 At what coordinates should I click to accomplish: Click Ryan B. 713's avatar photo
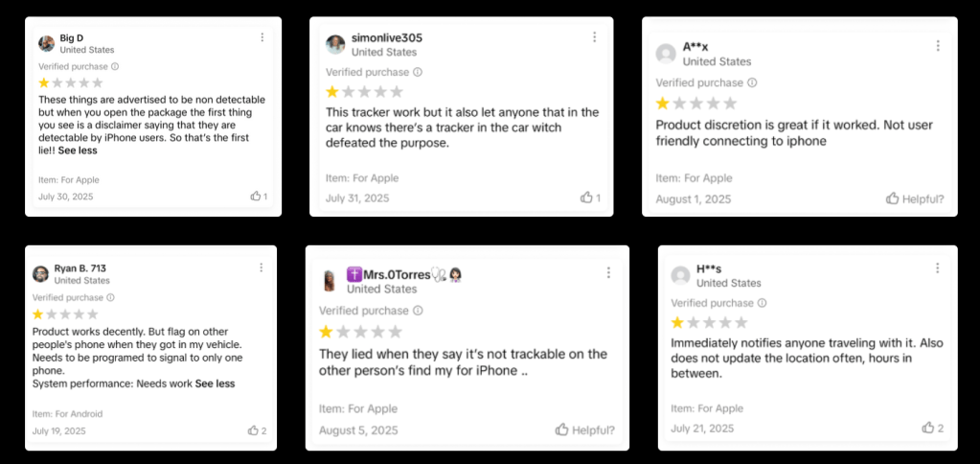[x=40, y=274]
